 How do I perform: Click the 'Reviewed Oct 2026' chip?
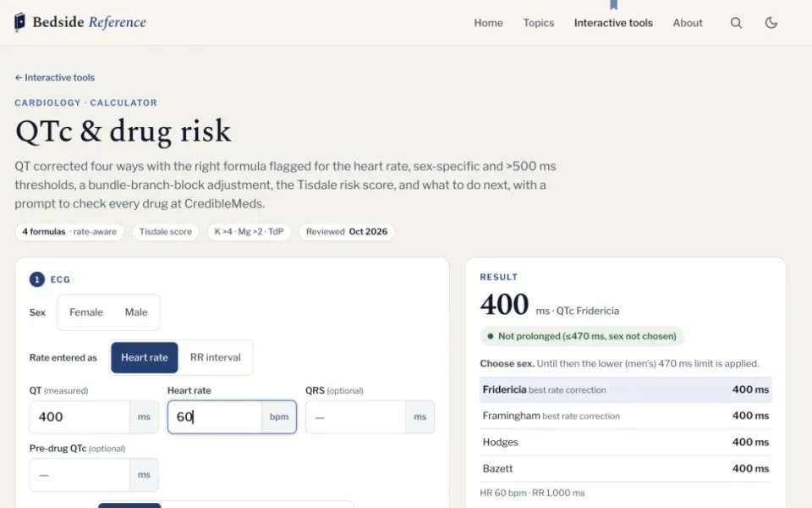(347, 232)
